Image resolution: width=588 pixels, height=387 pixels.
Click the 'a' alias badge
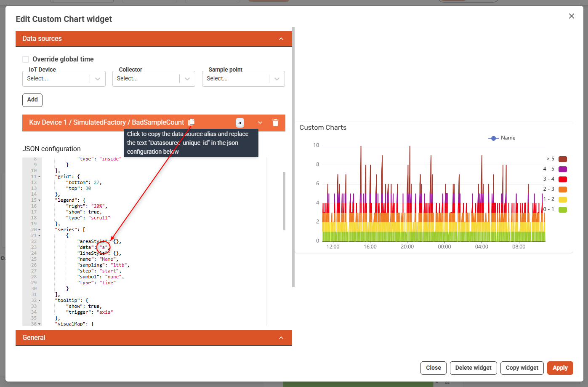point(240,123)
